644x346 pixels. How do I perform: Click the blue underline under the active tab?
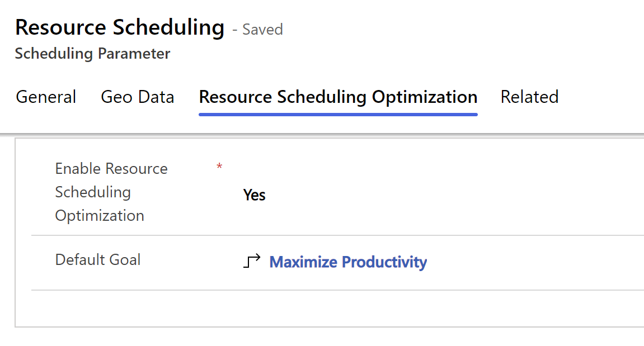(x=338, y=114)
